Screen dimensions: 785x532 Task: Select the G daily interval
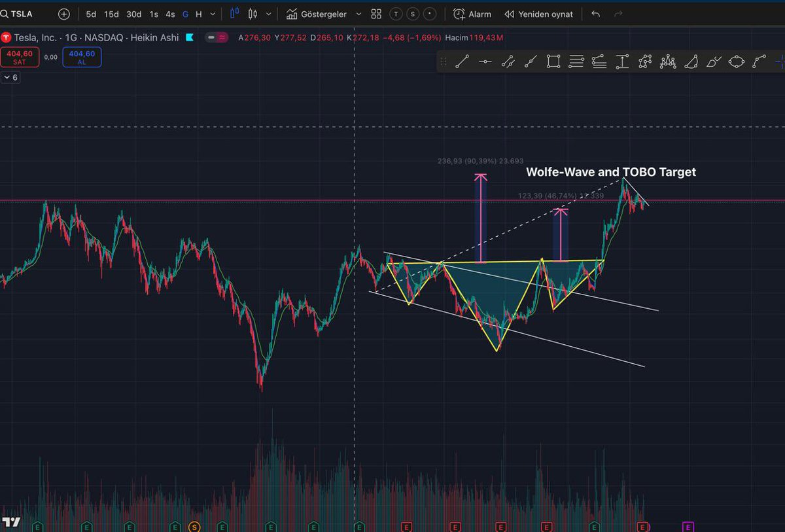(x=186, y=14)
